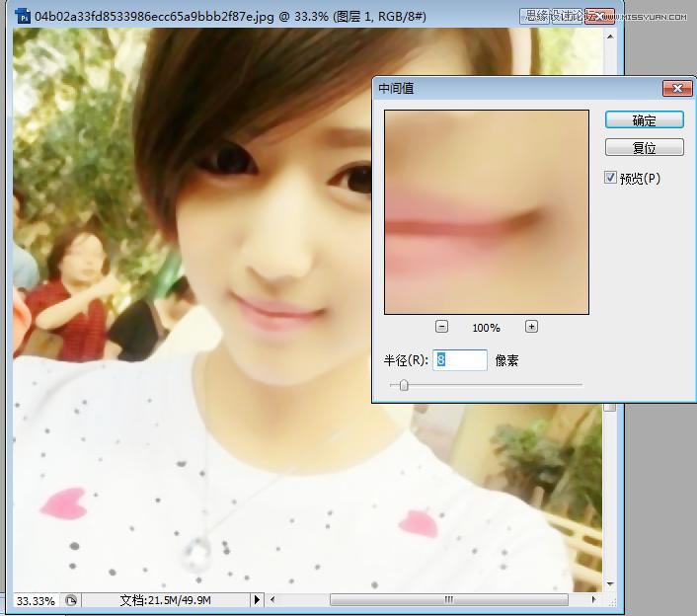This screenshot has width=697, height=616.
Task: Open the document info flyout arrow
Action: (x=257, y=600)
